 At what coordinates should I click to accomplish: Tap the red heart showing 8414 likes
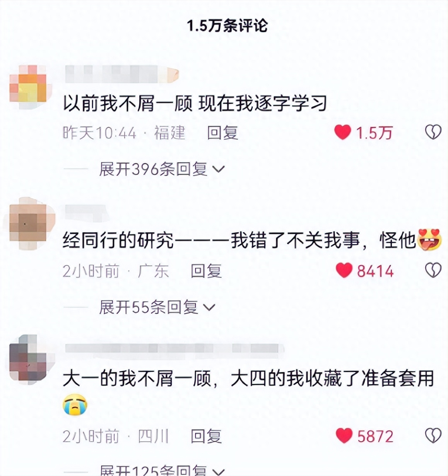pos(344,271)
